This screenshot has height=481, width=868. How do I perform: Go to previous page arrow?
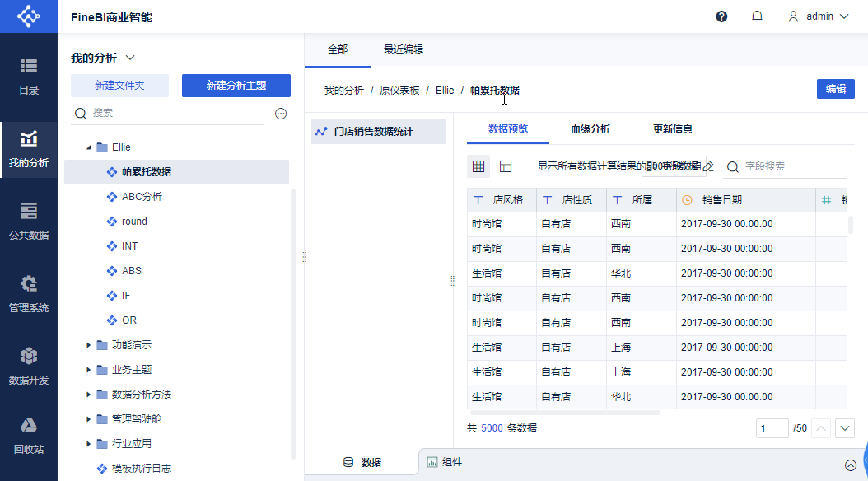coord(821,427)
